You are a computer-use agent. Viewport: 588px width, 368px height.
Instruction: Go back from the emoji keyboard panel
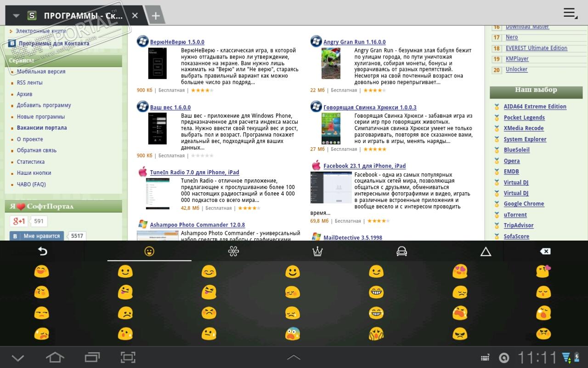(42, 251)
